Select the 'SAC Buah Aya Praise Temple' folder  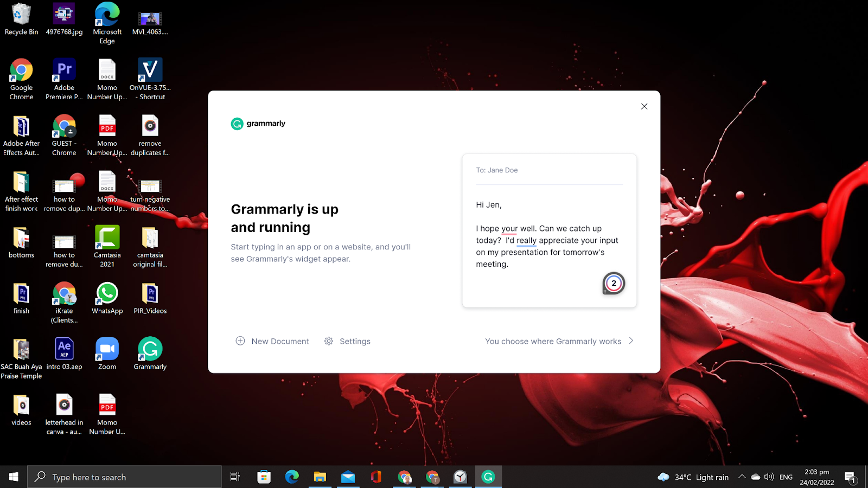(22, 358)
